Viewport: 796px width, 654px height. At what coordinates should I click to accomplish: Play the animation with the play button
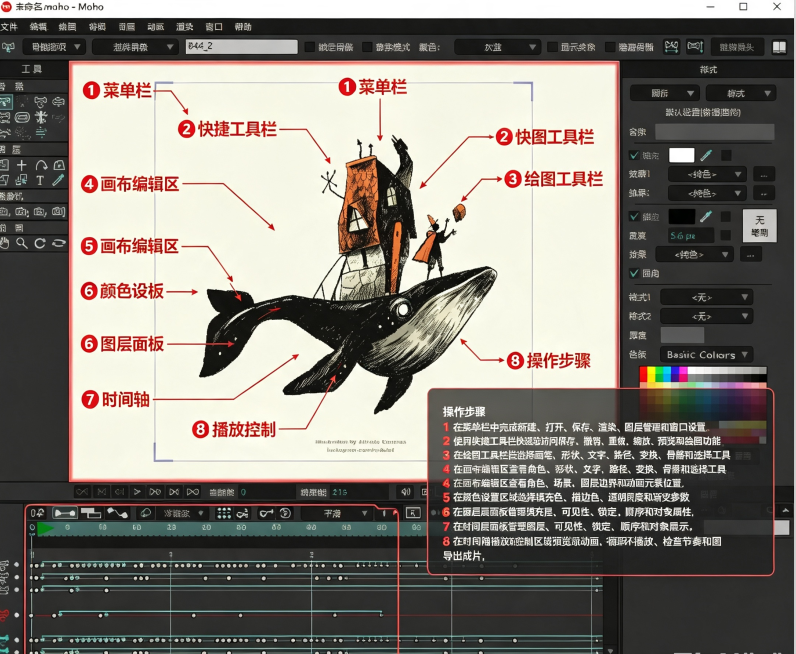point(137,492)
